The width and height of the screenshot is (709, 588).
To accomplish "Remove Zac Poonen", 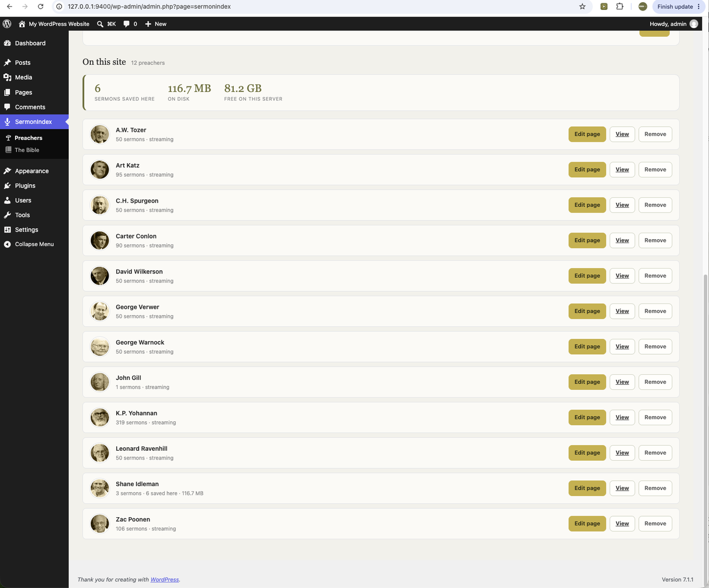I will 655,524.
